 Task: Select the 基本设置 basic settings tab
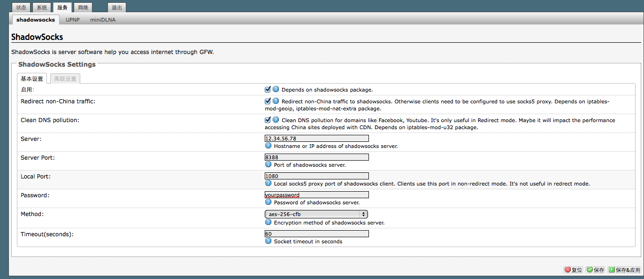click(32, 78)
